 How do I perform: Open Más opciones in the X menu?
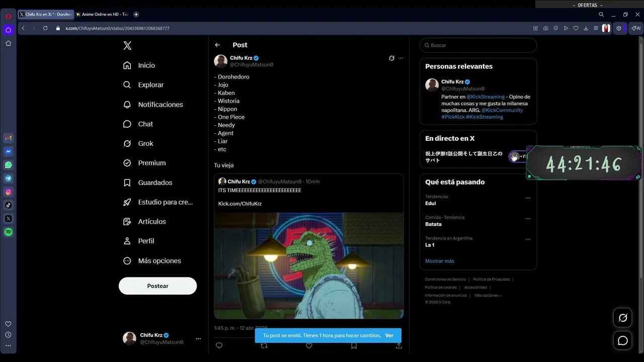[x=152, y=261]
